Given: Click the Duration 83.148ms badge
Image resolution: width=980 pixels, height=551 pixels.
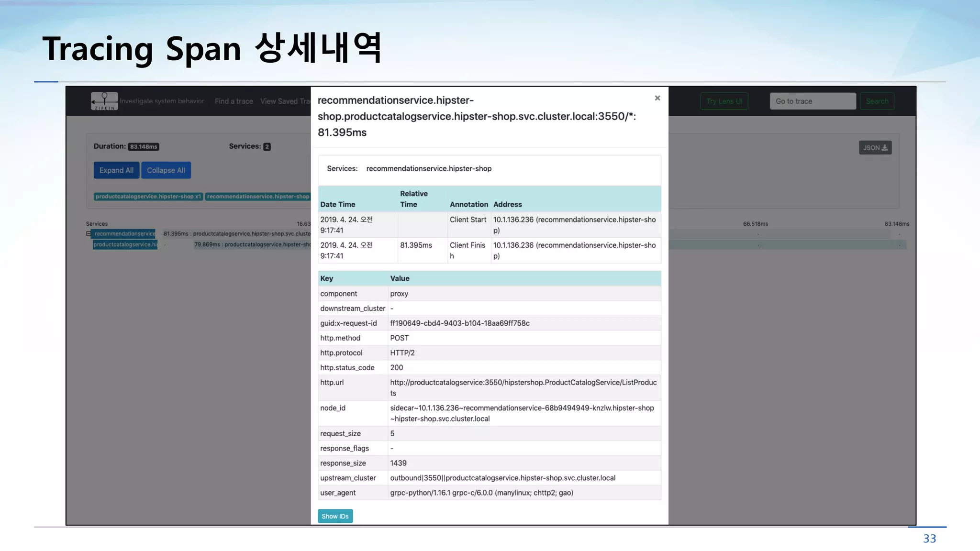Looking at the screenshot, I should [144, 147].
